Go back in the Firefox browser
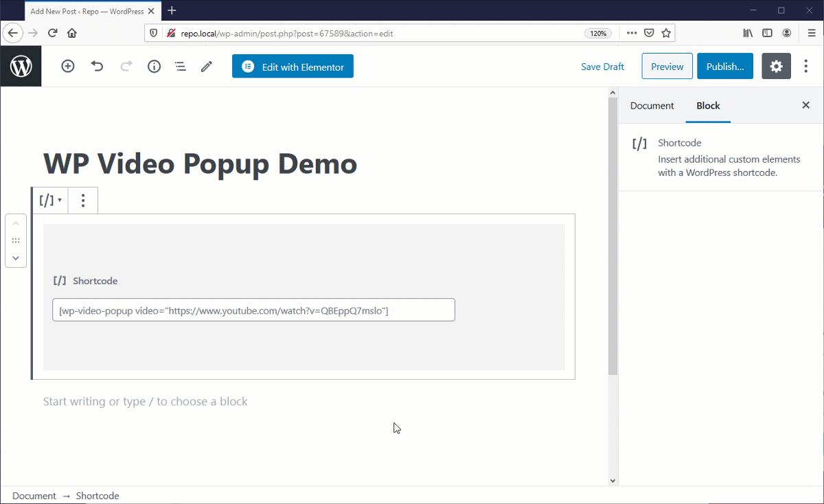Screen dimensions: 824x504 [x=12, y=33]
